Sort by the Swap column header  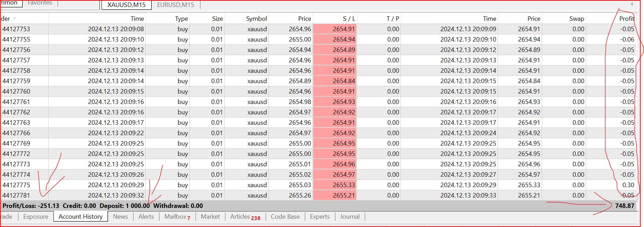point(576,19)
